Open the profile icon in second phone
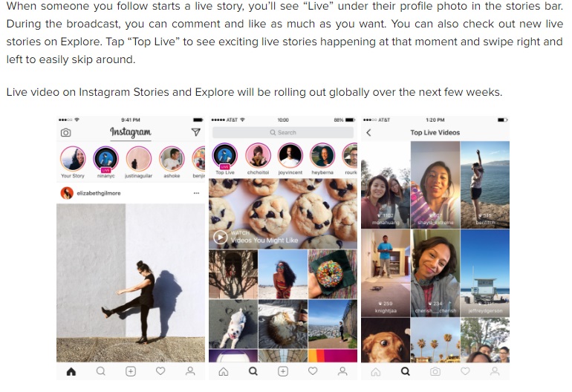572x392 pixels. [342, 371]
